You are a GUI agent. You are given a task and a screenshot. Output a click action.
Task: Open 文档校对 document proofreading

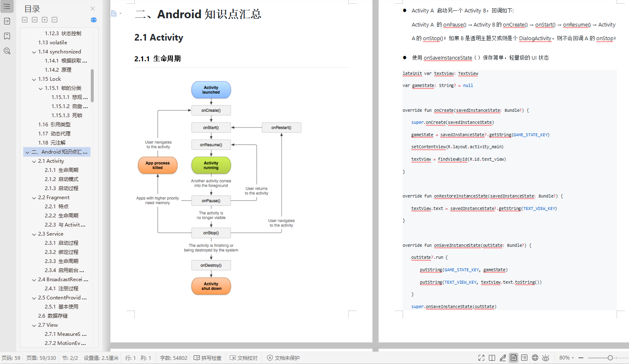pos(244,358)
